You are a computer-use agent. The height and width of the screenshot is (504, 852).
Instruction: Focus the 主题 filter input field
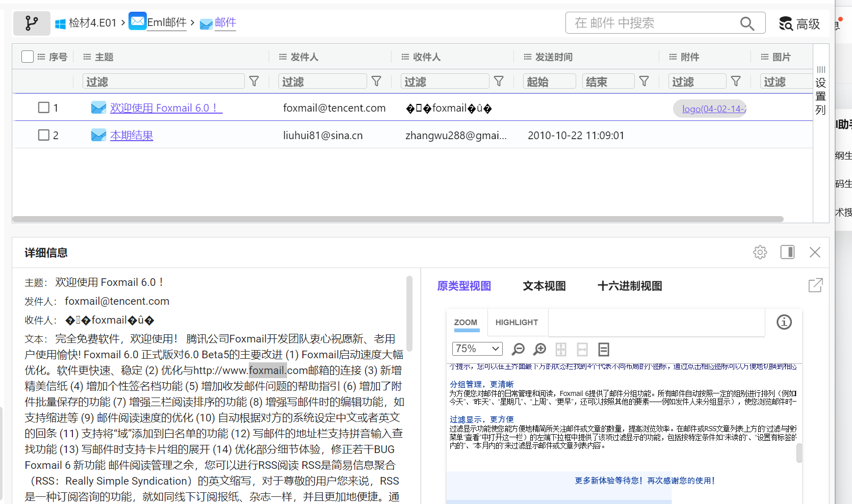coord(164,82)
